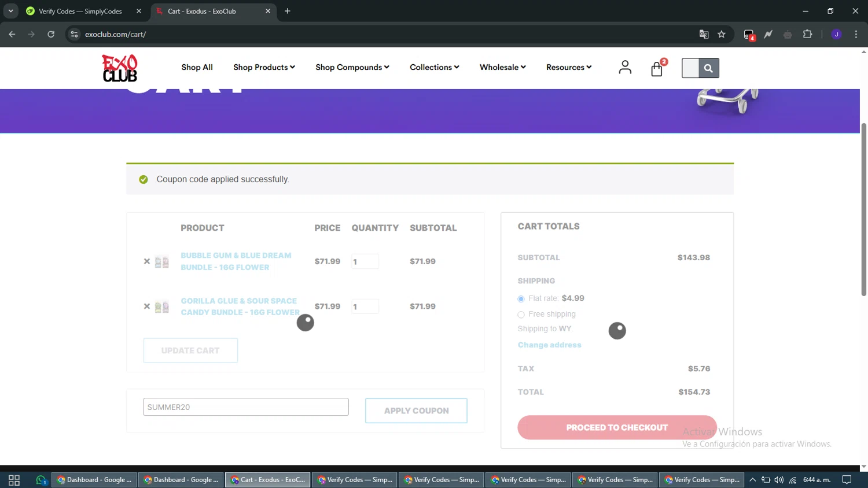
Task: Proceed to checkout
Action: pos(617,427)
